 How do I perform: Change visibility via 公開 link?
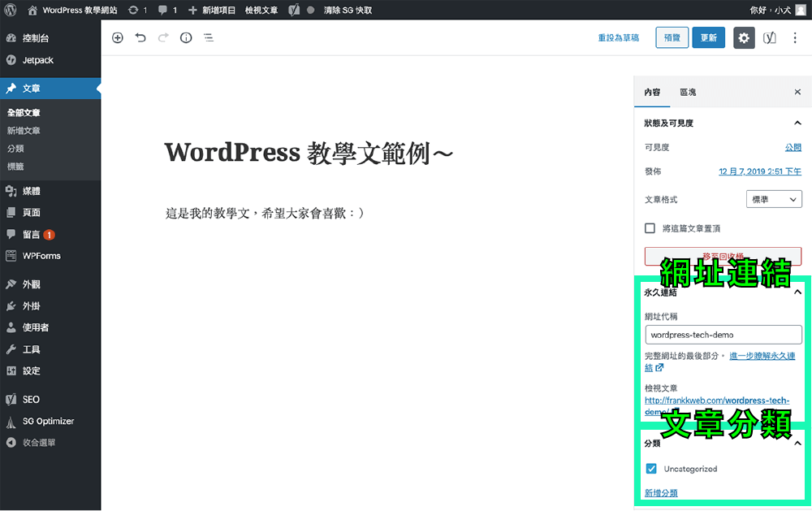793,147
